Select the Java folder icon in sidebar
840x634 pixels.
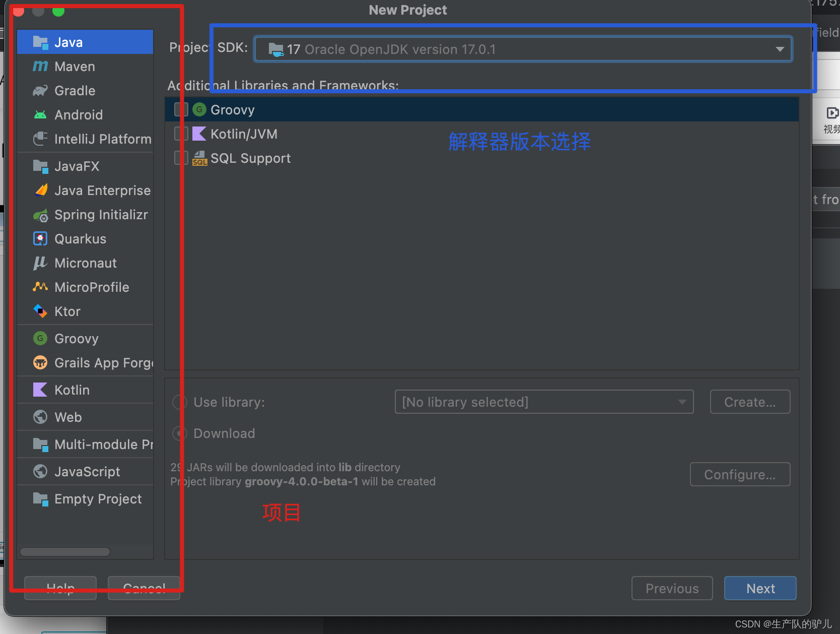point(40,42)
